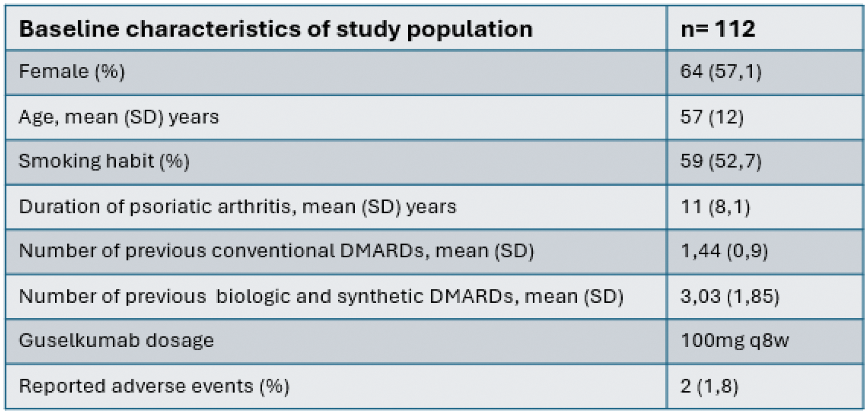Viewport: 868px width, 414px height.
Task: Select the age value '57 (12)'
Action: click(x=712, y=117)
